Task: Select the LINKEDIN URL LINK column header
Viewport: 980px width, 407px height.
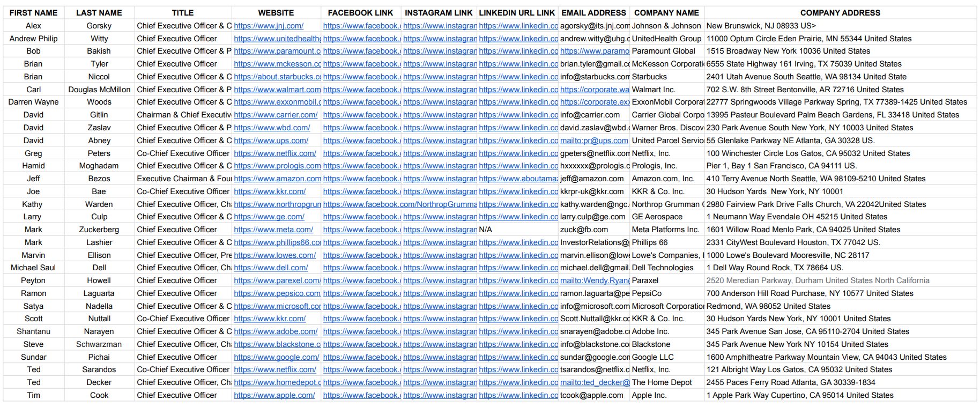Action: pyautogui.click(x=517, y=13)
